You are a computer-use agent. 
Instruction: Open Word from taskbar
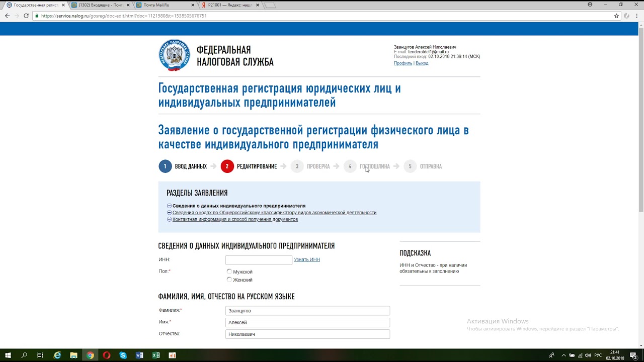[x=139, y=355]
